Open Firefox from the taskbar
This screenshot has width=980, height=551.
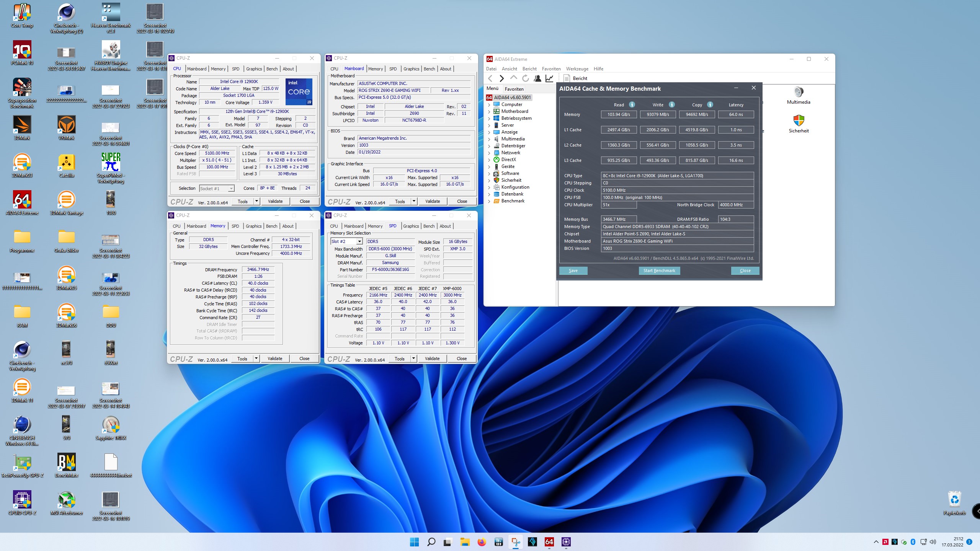click(x=482, y=542)
